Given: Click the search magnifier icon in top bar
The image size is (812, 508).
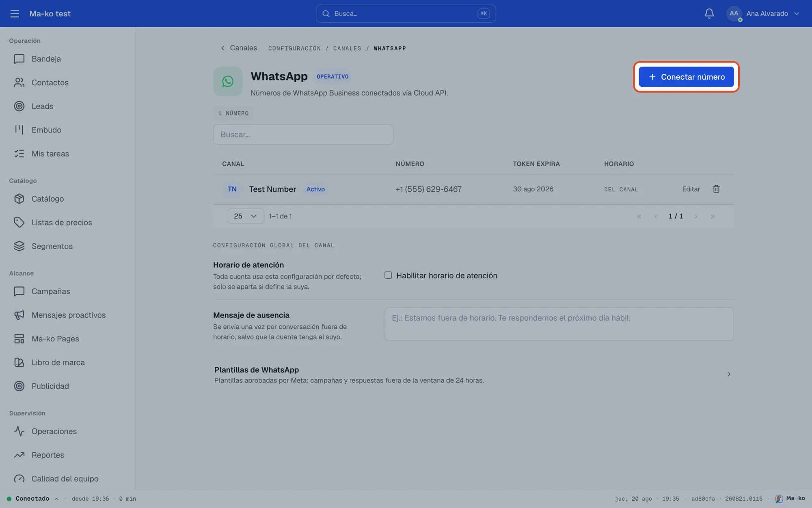Looking at the screenshot, I should [x=326, y=13].
